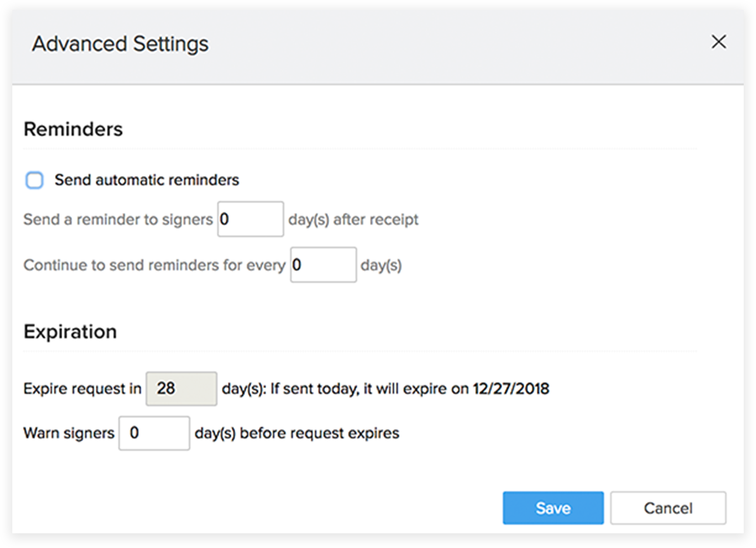Click the 'Warn signers' label

[x=69, y=433]
